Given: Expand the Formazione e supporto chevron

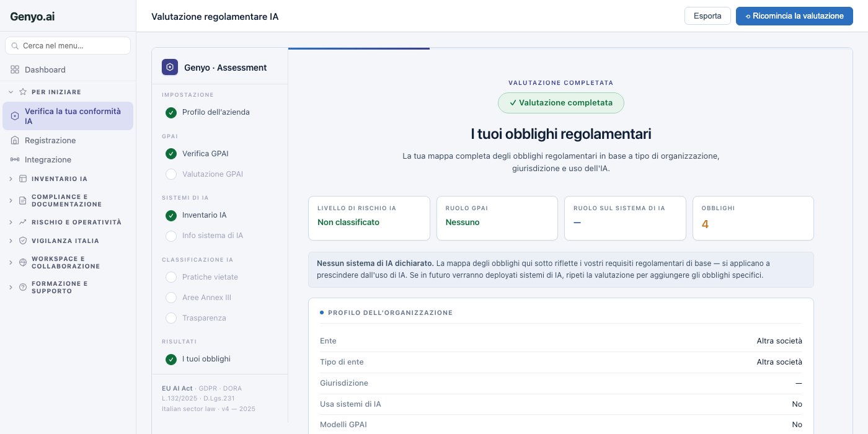Looking at the screenshot, I should [x=11, y=287].
